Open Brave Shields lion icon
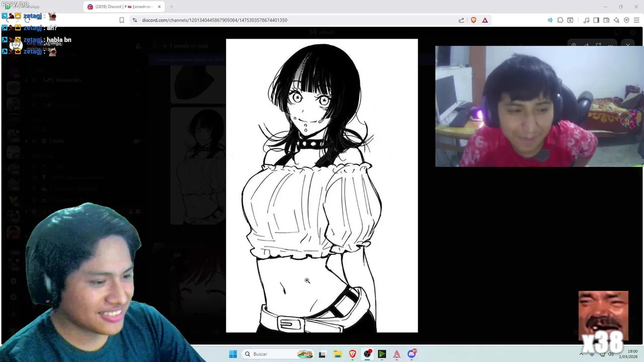 (x=473, y=20)
